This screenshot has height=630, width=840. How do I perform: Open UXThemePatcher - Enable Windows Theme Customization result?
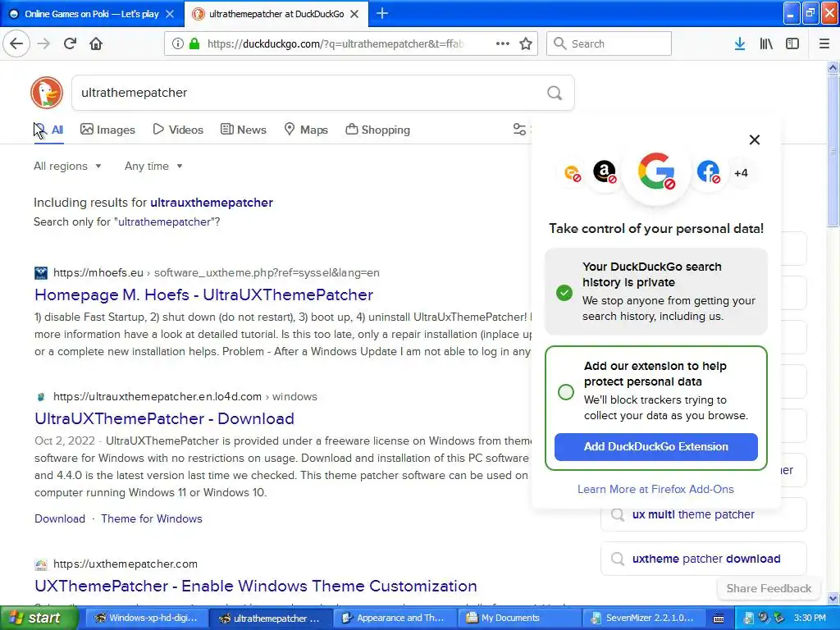(x=256, y=586)
